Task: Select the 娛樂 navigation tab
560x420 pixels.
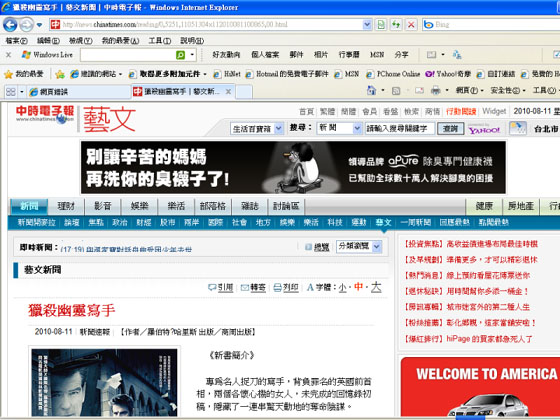Action: pyautogui.click(x=139, y=206)
